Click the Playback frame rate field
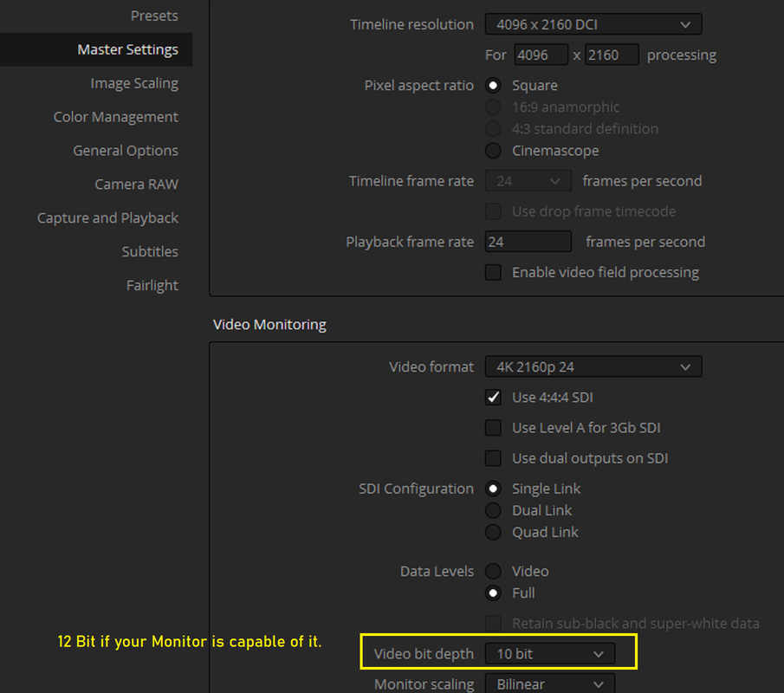Screen dimensions: 784x693 528,242
